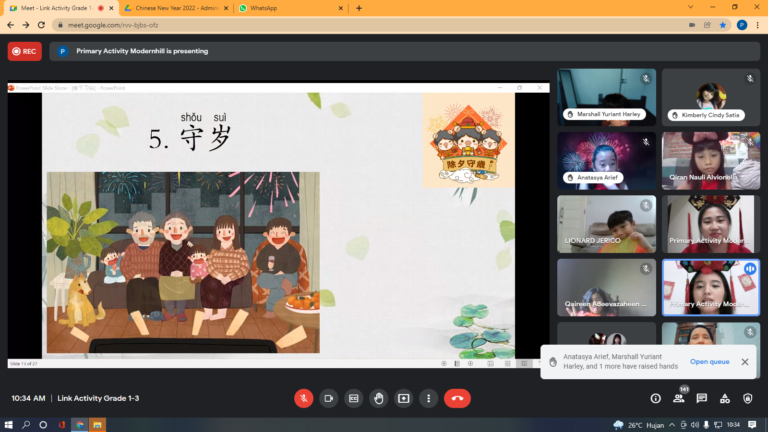768x432 pixels.
Task: Toggle the camera button
Action: [x=328, y=398]
